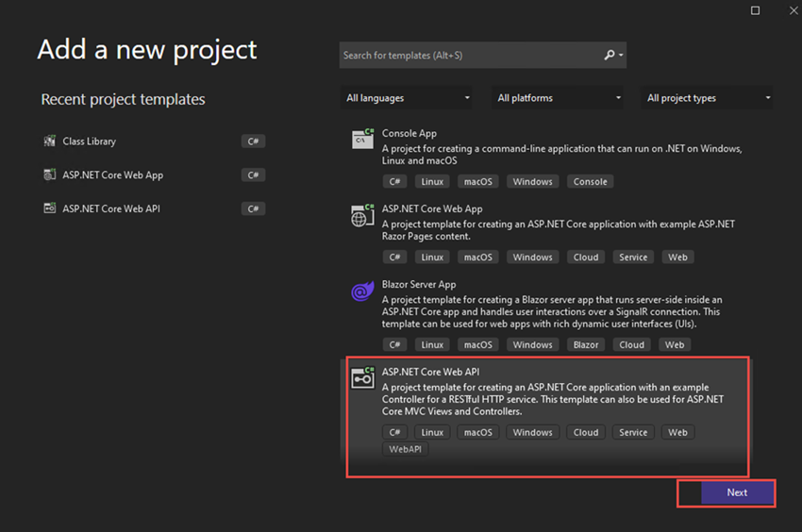Close the Add a new project dialog
Image resolution: width=802 pixels, height=532 pixels.
click(794, 10)
